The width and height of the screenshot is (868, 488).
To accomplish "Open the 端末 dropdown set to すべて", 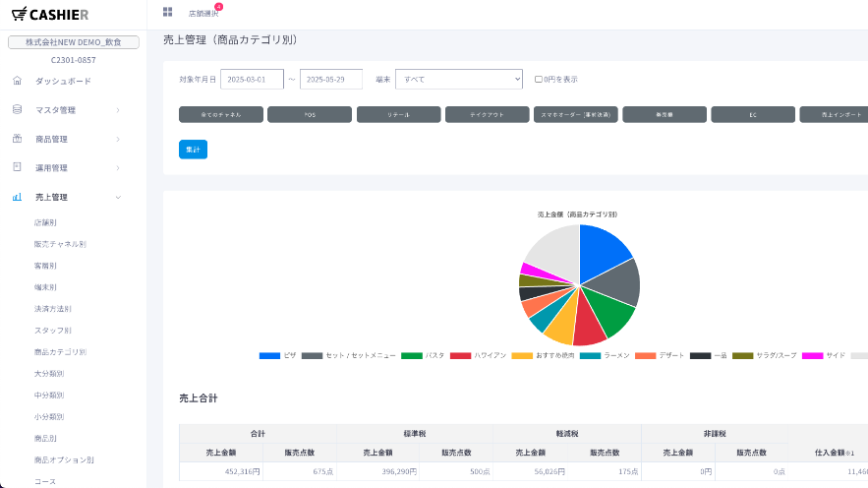I will (x=458, y=80).
